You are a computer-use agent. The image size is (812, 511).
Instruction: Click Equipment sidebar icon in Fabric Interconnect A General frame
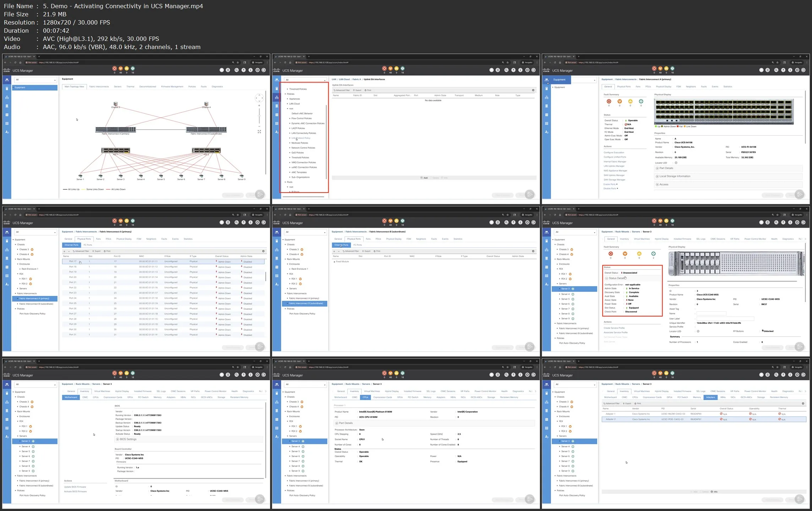546,80
